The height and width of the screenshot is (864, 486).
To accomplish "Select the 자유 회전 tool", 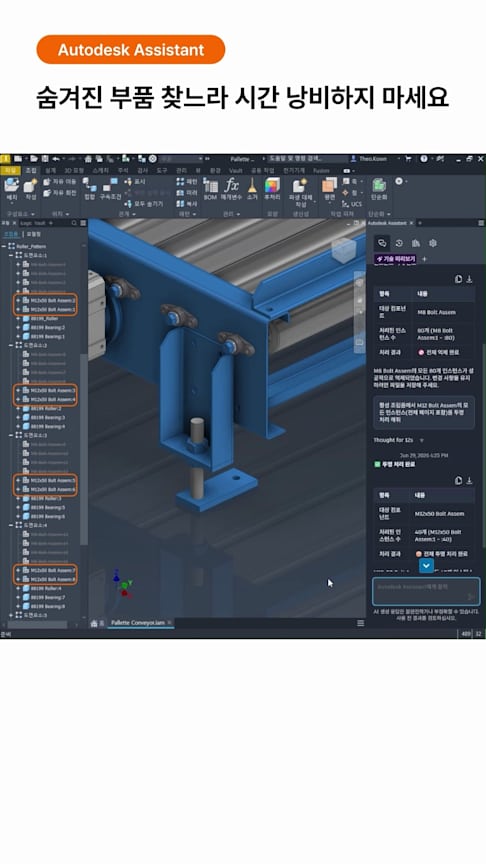I will point(60,193).
